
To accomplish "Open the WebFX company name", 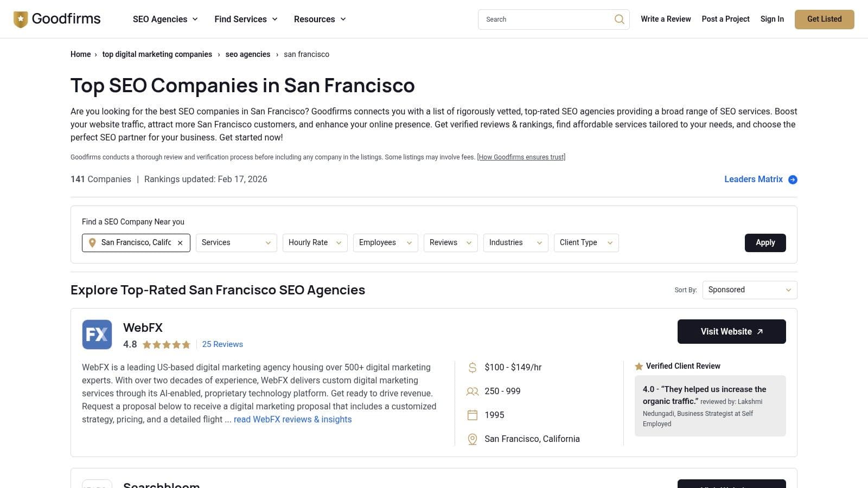I will click(x=143, y=328).
